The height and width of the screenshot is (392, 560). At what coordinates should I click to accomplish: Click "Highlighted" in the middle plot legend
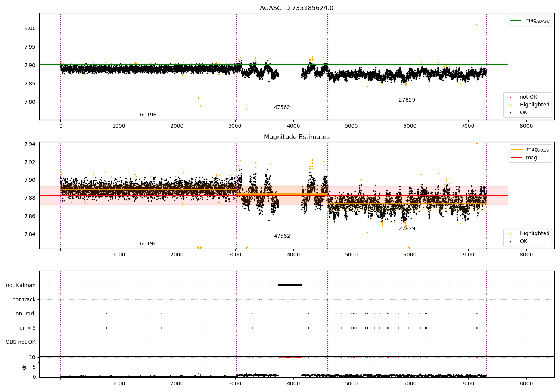coord(530,234)
